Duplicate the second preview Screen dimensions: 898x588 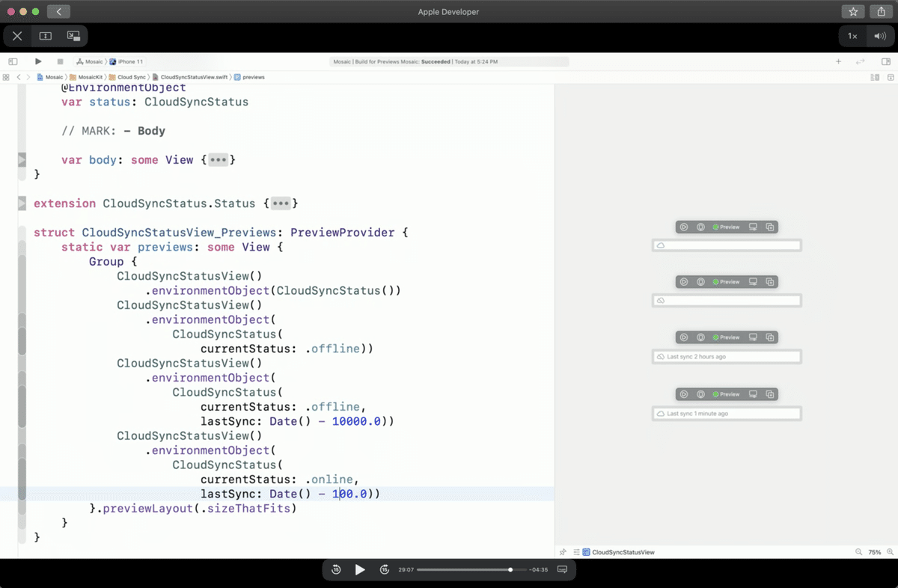(769, 282)
